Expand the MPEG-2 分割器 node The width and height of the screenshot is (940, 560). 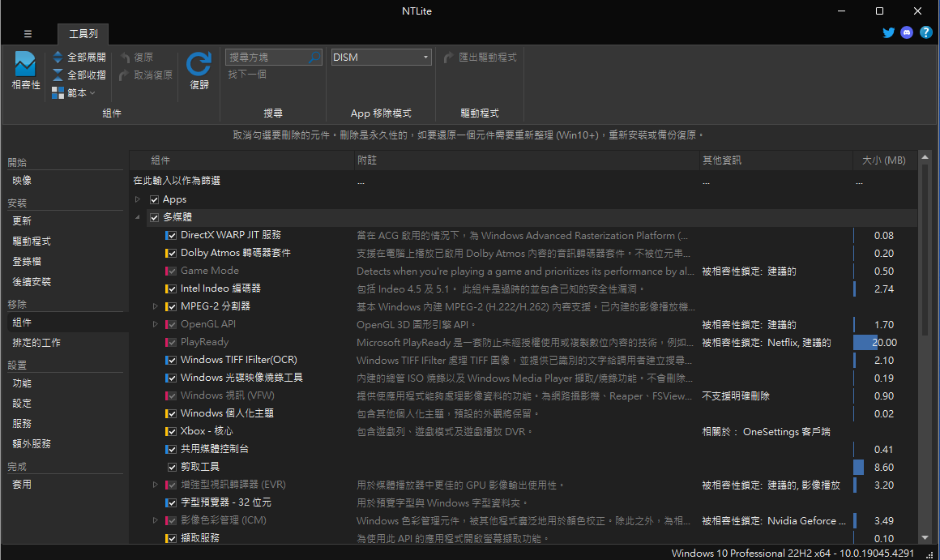tap(156, 306)
